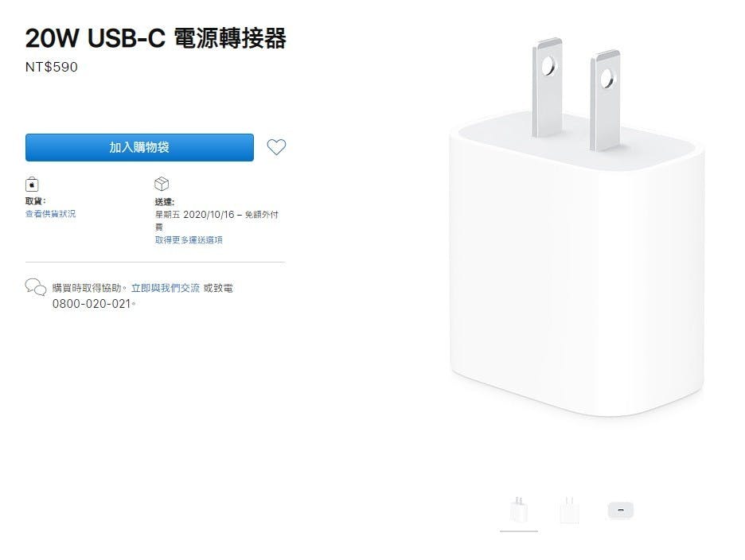Click the large power adapter product image
Screen dimensions: 745x560
[576, 228]
